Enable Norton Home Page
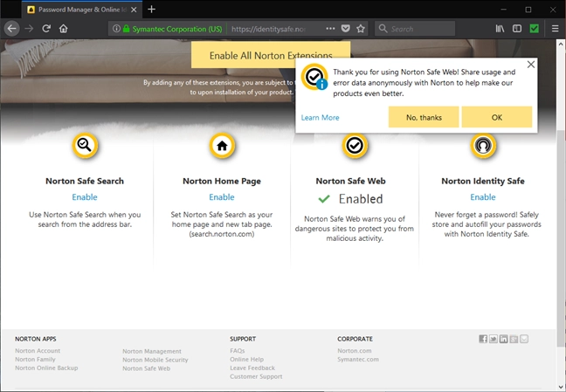Screen dimensions: 566x392 coord(222,197)
